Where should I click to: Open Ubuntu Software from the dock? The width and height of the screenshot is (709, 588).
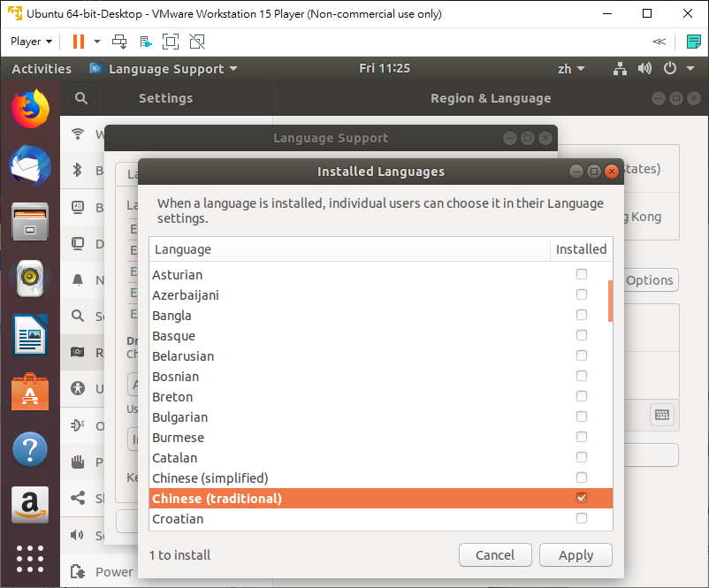pos(30,392)
